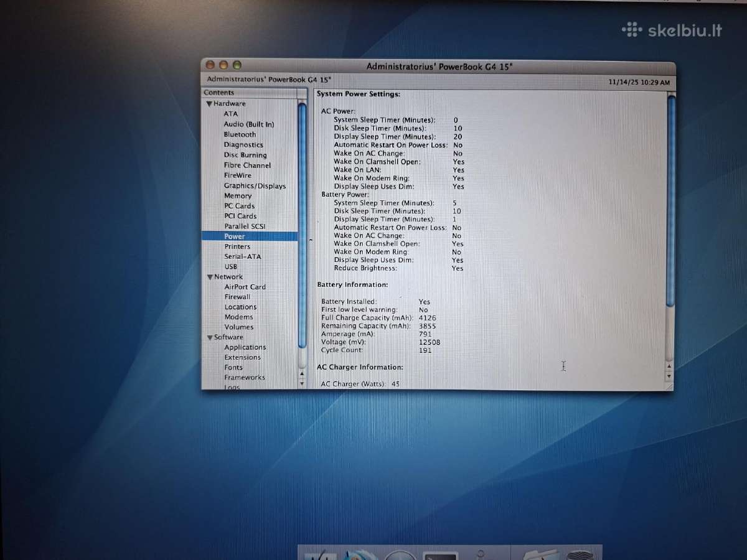Click the Reduce Brightness row
Screen dimensions: 747x560
click(x=398, y=268)
